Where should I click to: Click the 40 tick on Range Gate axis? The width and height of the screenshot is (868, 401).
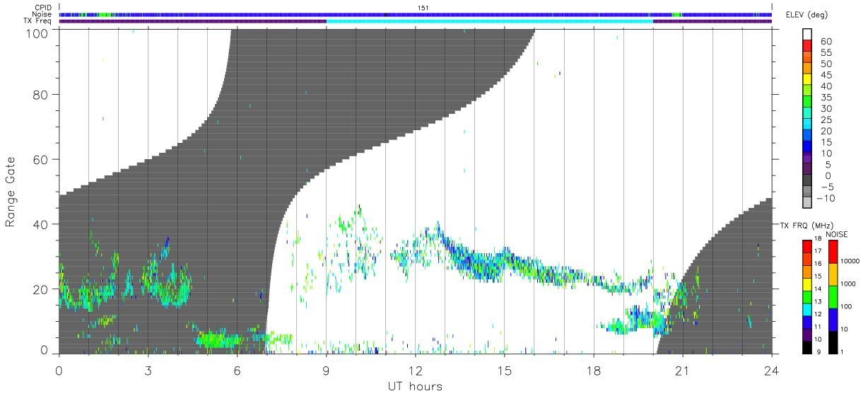pos(40,224)
